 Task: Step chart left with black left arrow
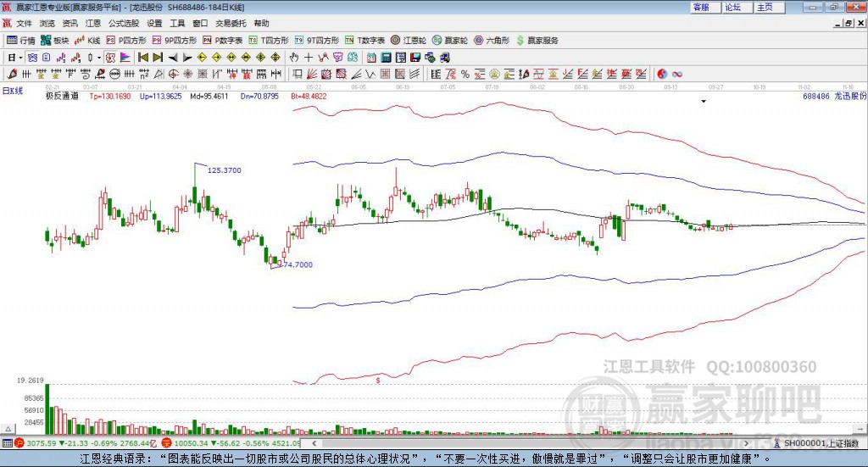click(x=173, y=58)
